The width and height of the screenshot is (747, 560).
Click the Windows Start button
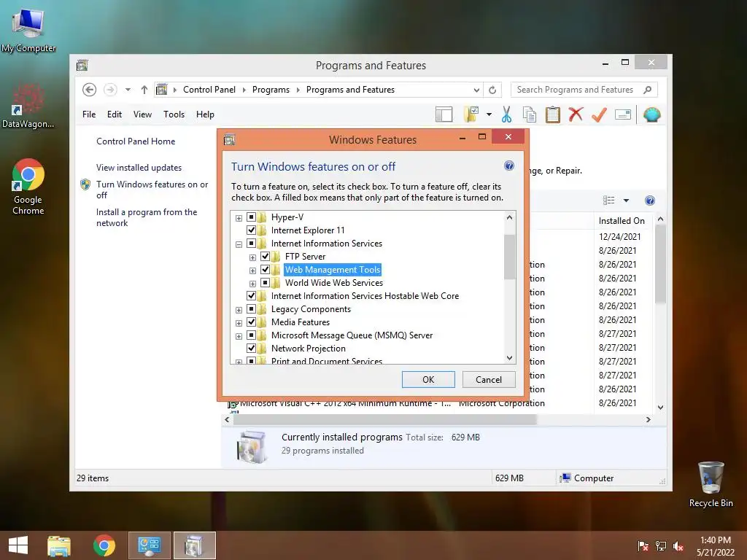(x=18, y=545)
